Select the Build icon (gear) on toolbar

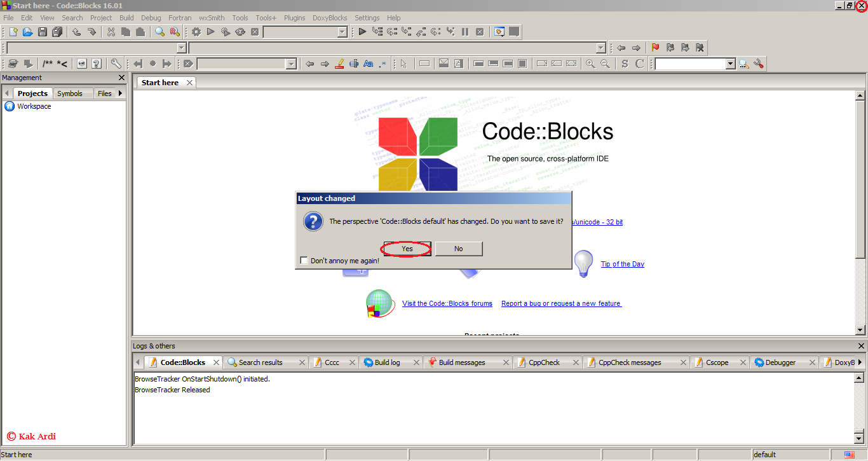[x=196, y=31]
